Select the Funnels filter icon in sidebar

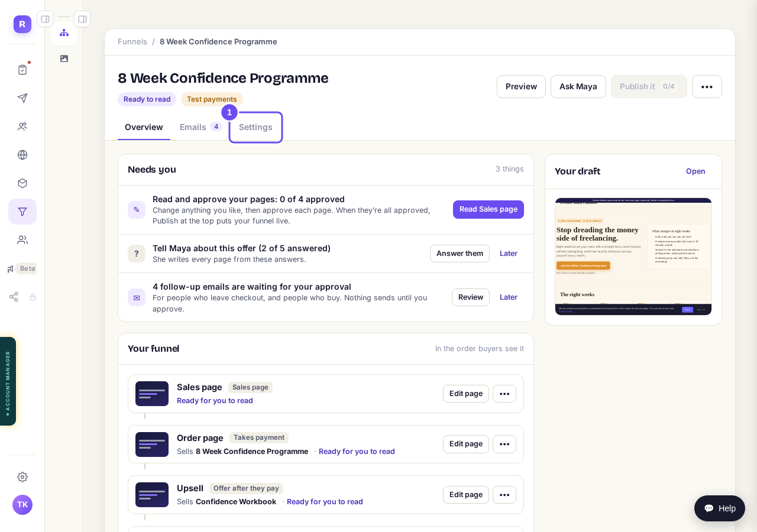coord(22,212)
